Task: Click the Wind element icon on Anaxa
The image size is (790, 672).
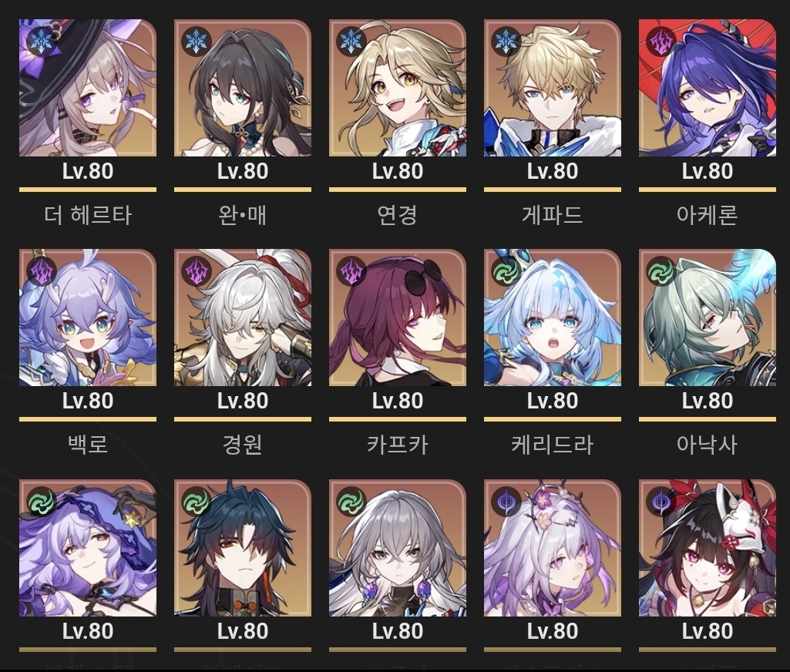Action: tap(661, 271)
